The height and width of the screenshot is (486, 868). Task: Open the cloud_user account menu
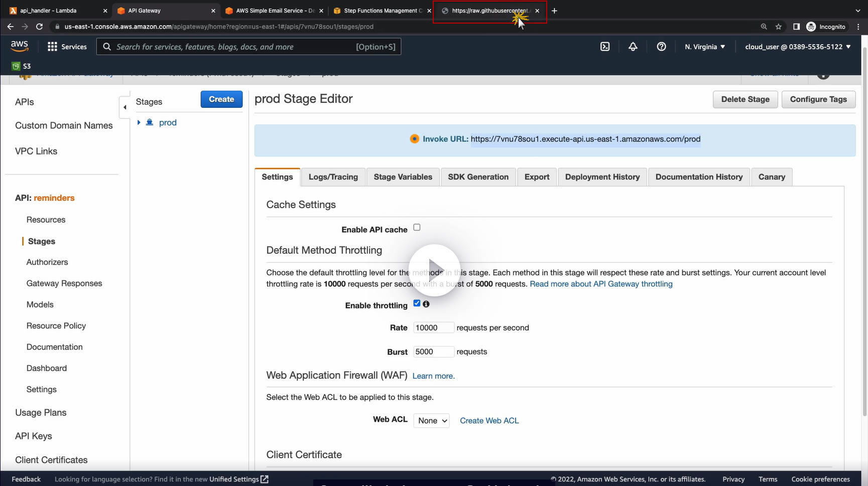(798, 47)
